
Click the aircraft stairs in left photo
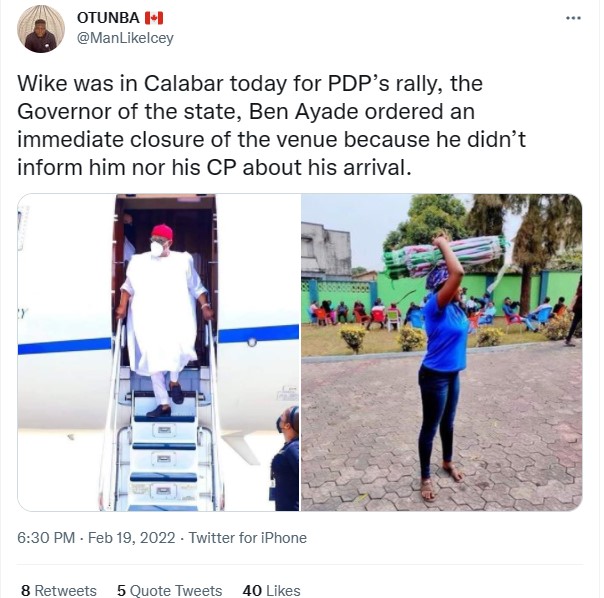(162, 450)
